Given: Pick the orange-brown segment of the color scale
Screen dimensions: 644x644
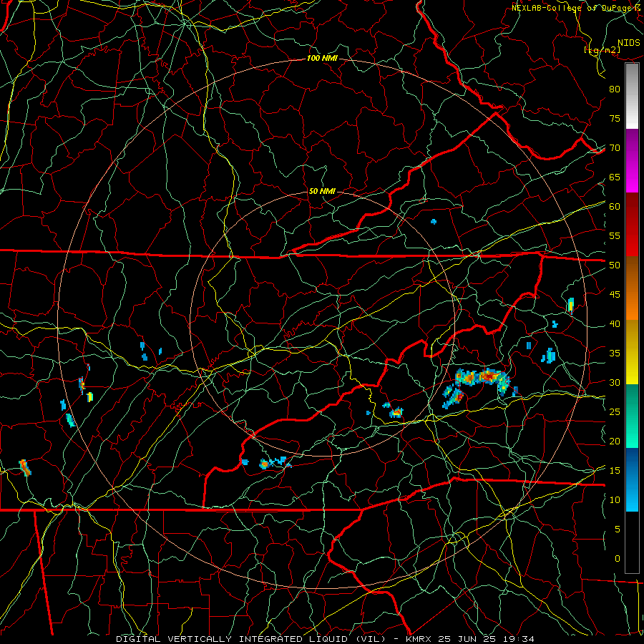Looking at the screenshot, I should click(632, 288).
